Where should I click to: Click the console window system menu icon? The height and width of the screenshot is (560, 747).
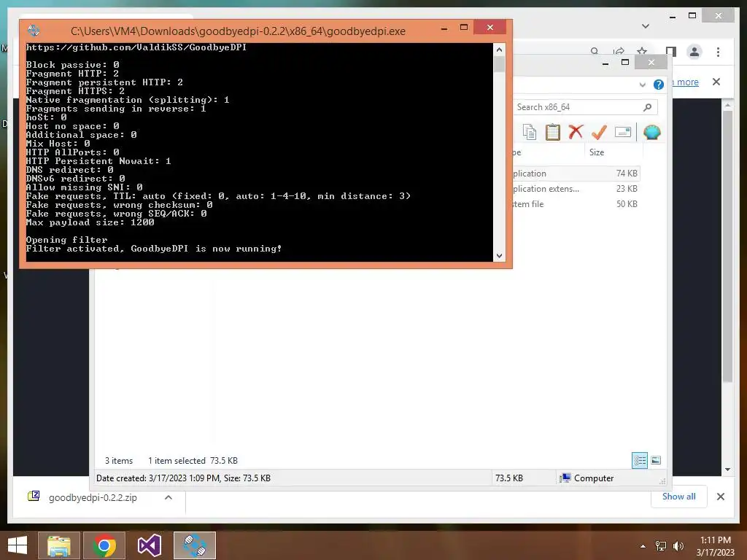tap(34, 31)
